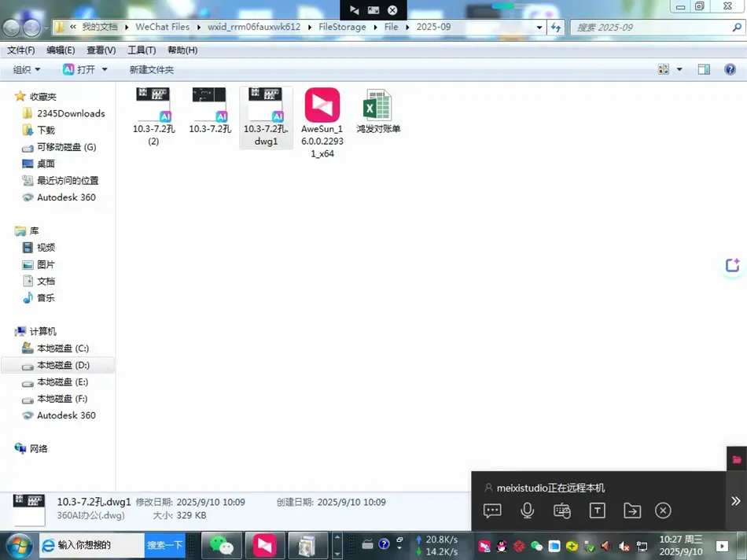Viewport: 747px width, 560px height.
Task: Select the 10.3-7.2孔.dwg1 file
Action: tap(266, 116)
